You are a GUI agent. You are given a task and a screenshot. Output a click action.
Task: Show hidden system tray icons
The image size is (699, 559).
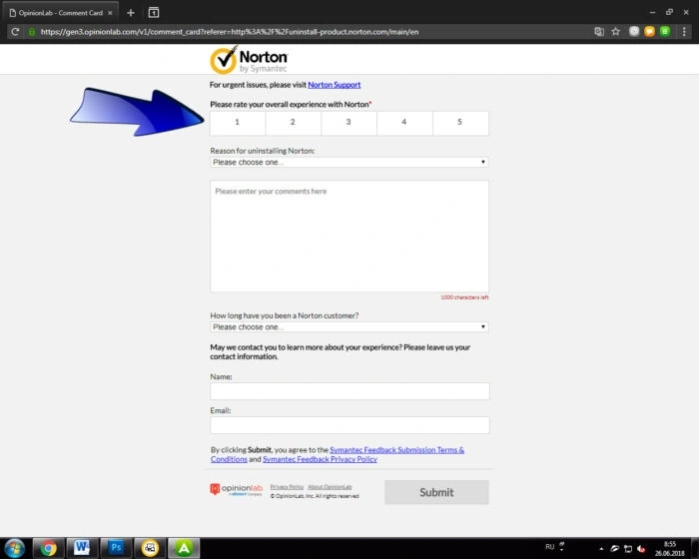601,549
